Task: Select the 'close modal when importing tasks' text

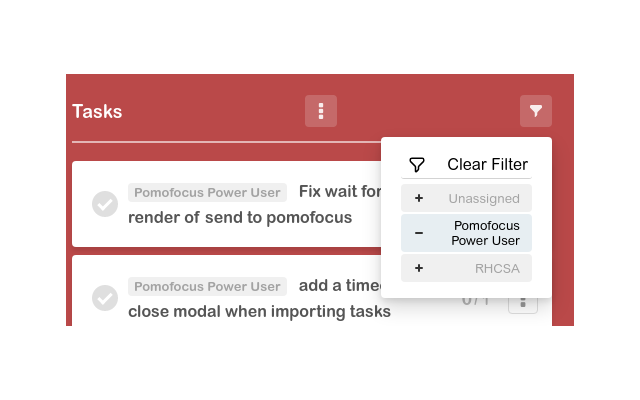Action: click(259, 311)
